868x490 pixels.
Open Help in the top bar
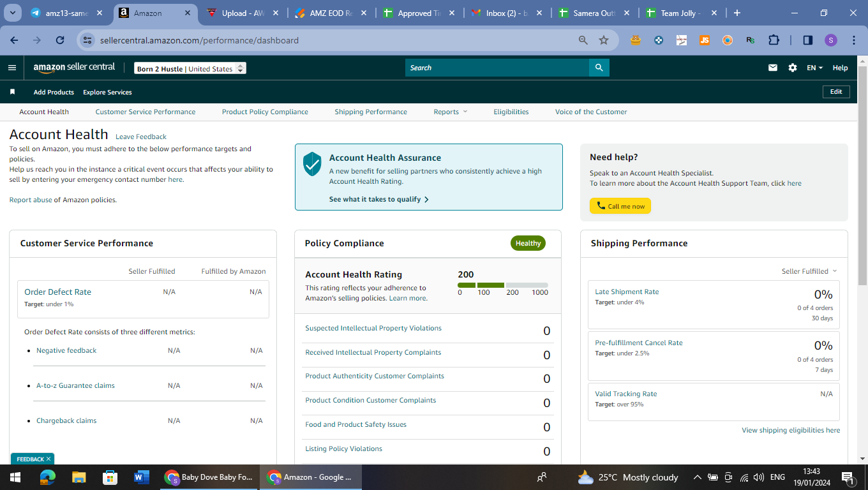point(840,68)
